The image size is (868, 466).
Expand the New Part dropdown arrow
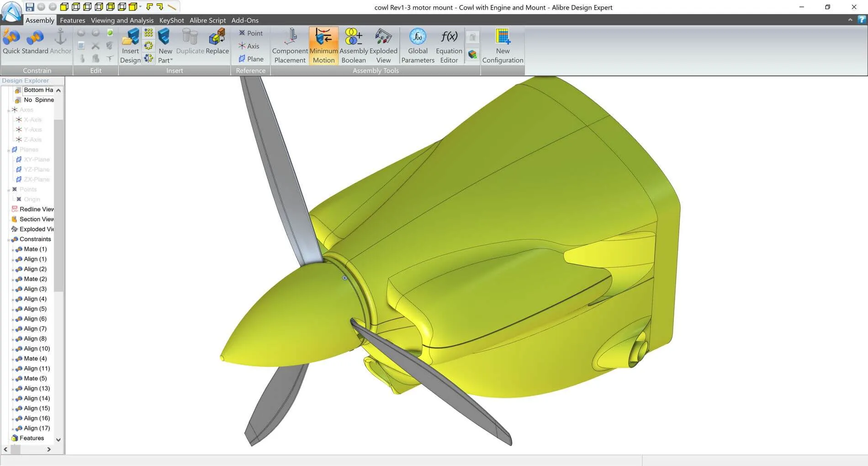(172, 60)
